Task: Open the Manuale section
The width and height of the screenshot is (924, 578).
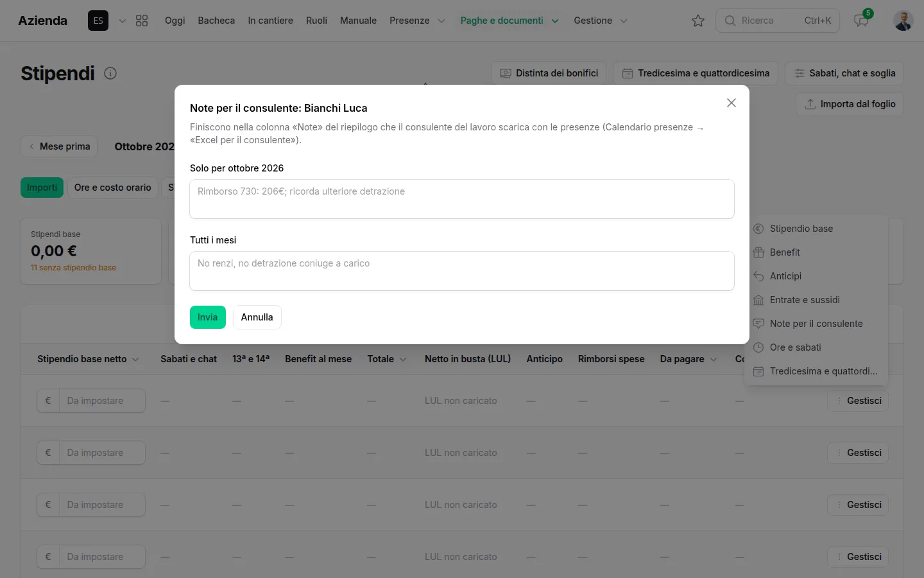Action: tap(358, 21)
